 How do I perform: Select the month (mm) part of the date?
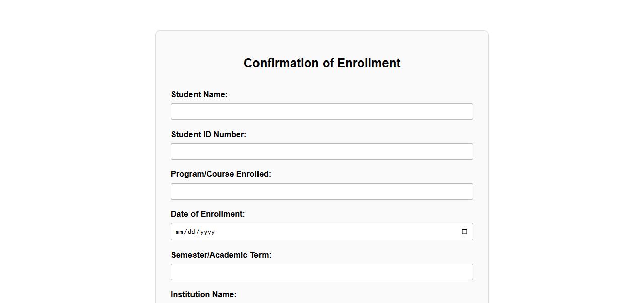tap(179, 232)
